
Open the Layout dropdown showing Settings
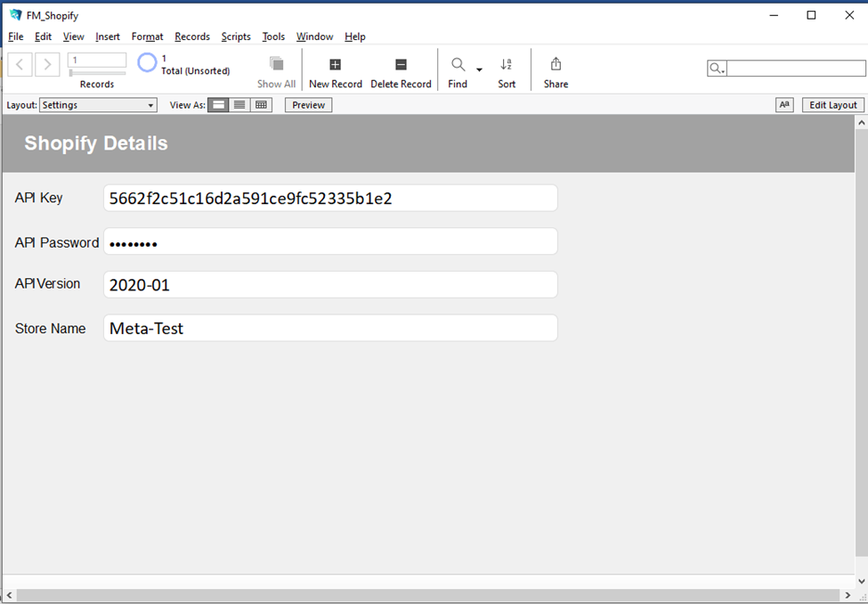coord(98,105)
